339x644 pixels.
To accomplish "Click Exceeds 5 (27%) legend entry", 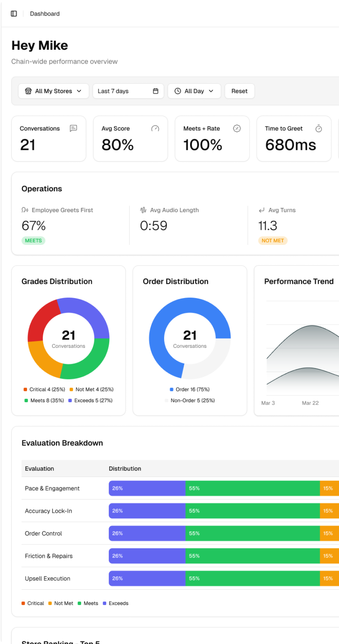I will [90, 400].
